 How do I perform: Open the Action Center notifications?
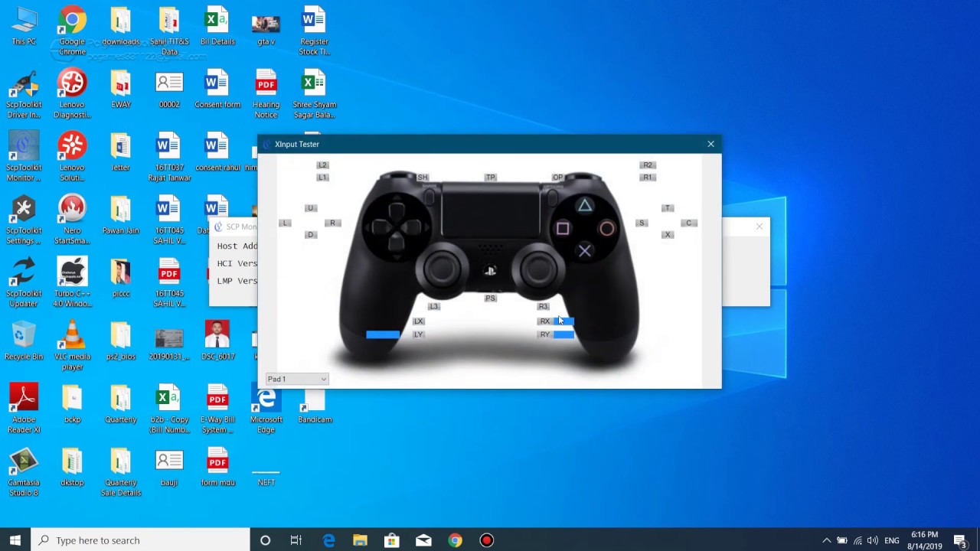tap(960, 540)
